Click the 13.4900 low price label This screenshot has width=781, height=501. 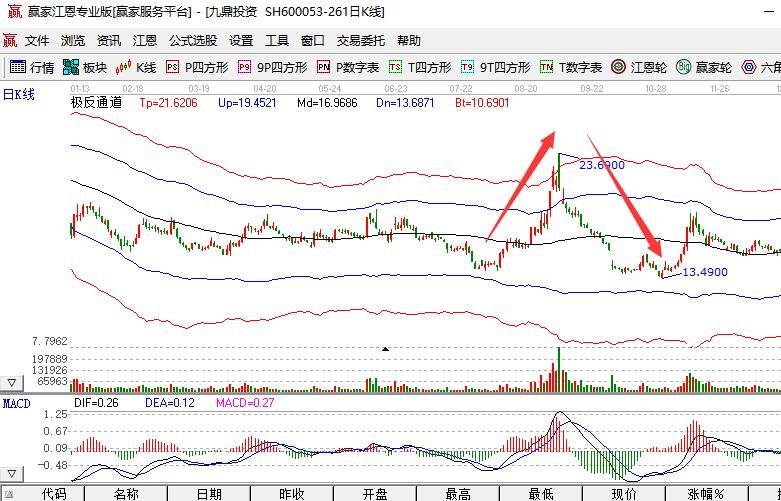pyautogui.click(x=705, y=272)
